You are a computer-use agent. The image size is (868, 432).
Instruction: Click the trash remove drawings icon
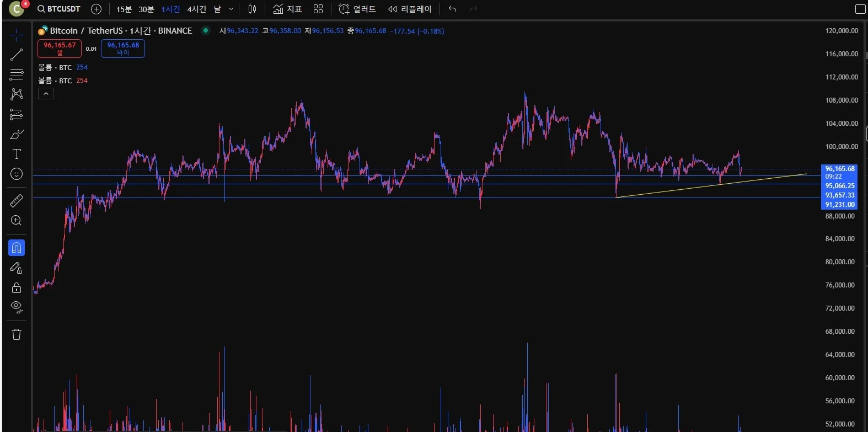point(17,334)
